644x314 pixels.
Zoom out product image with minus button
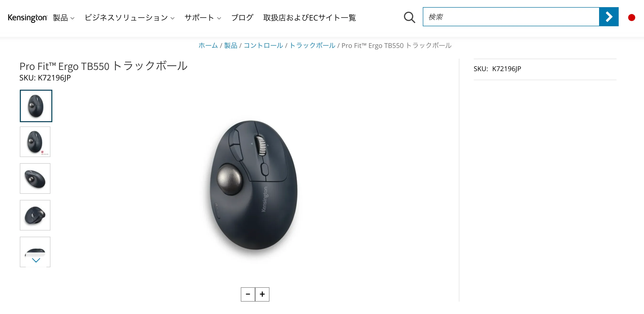pyautogui.click(x=248, y=294)
